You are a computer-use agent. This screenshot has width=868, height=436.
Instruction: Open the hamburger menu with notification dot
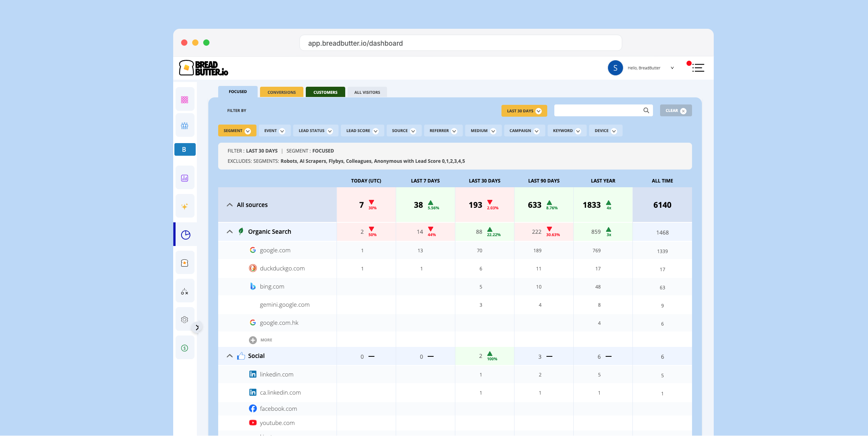point(698,68)
